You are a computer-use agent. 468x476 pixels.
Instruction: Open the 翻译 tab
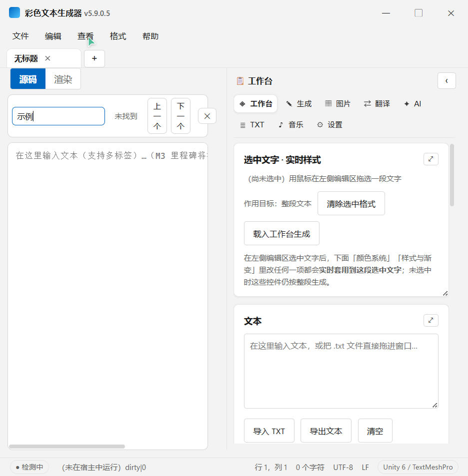pos(377,104)
